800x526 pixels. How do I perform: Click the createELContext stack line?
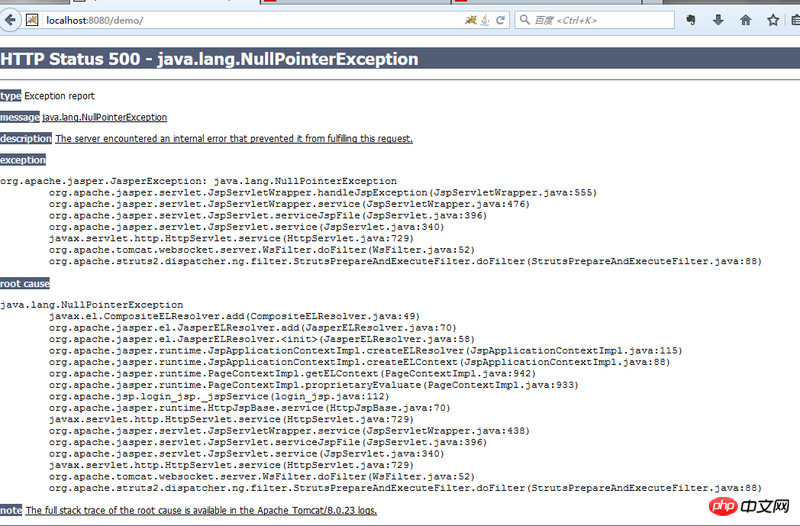coord(360,362)
